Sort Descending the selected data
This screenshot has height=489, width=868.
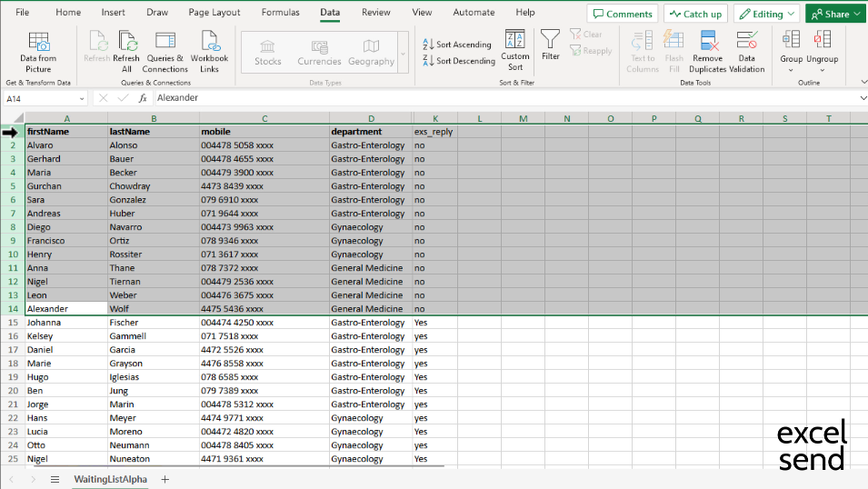point(459,61)
